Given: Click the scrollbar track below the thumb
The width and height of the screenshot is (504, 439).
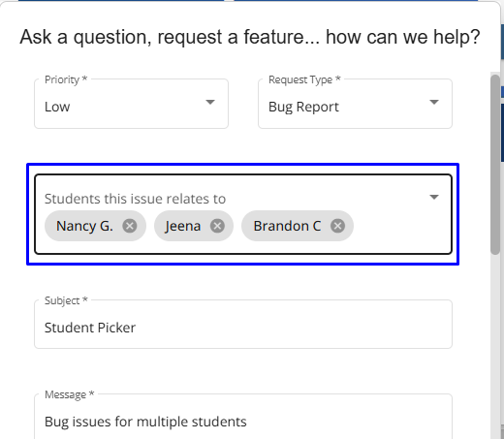Looking at the screenshot, I should (x=495, y=347).
